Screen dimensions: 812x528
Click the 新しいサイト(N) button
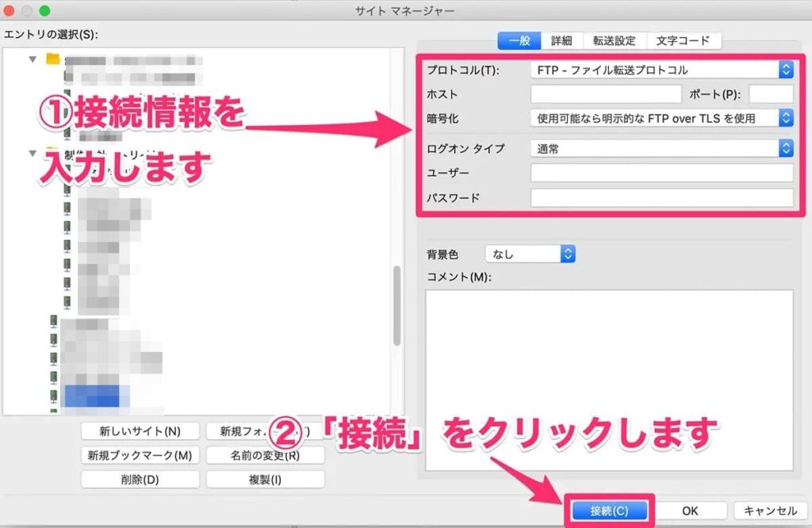[x=140, y=431]
